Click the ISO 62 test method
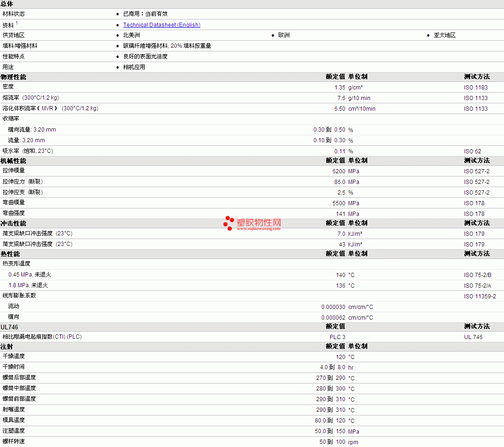 (472, 151)
